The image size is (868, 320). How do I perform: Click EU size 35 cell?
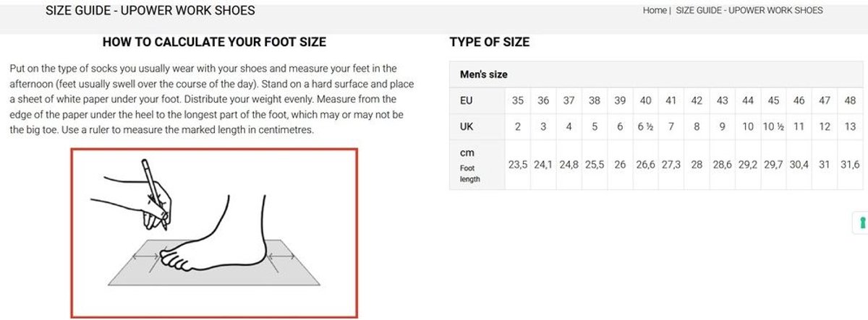pyautogui.click(x=518, y=101)
